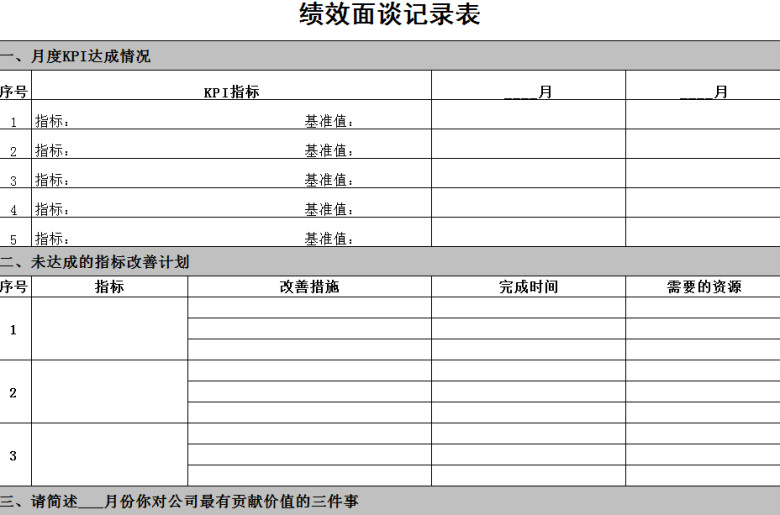This screenshot has height=515, width=780.
Task: Select number 1 in the KPI 序号 column
Action: point(13,122)
